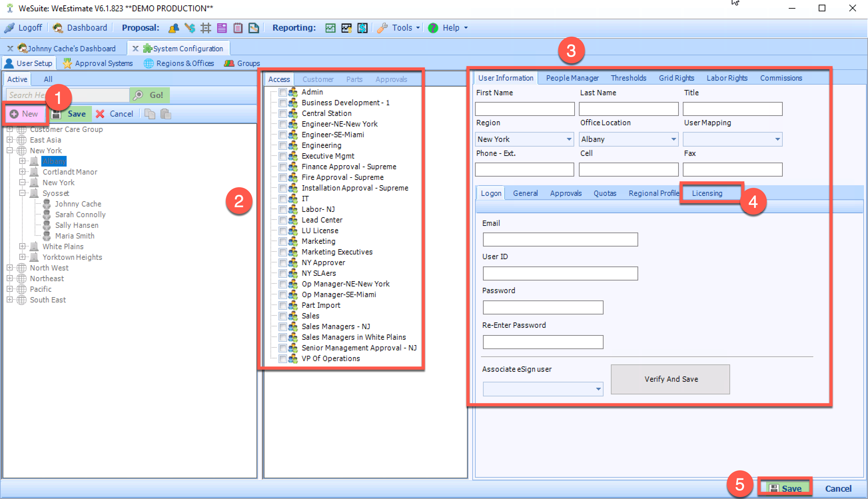Screen dimensions: 868x499
Task: Check the VP Of Operations access group
Action: point(283,359)
